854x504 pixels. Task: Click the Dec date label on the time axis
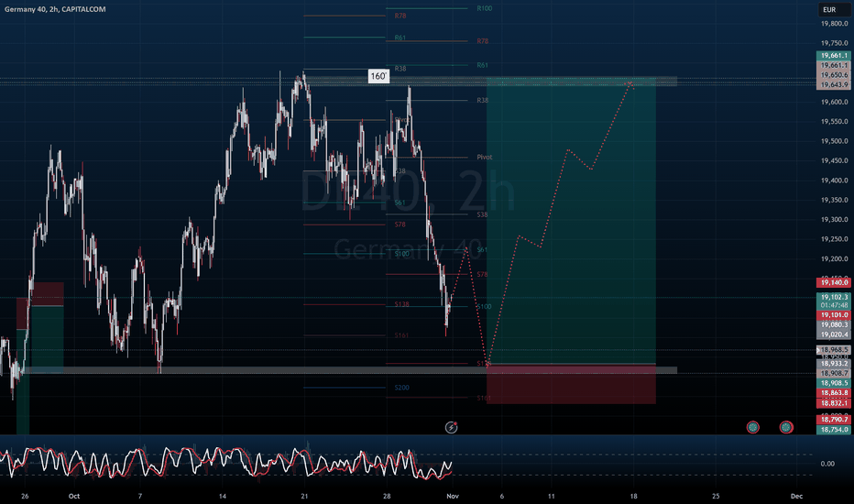tap(797, 496)
